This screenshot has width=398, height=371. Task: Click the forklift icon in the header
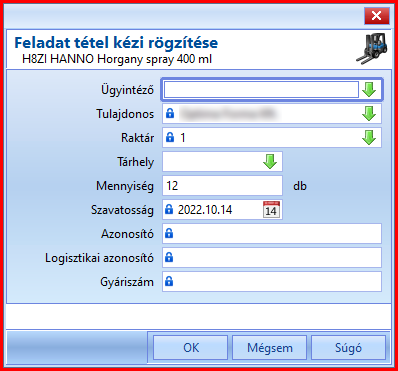tap(372, 49)
